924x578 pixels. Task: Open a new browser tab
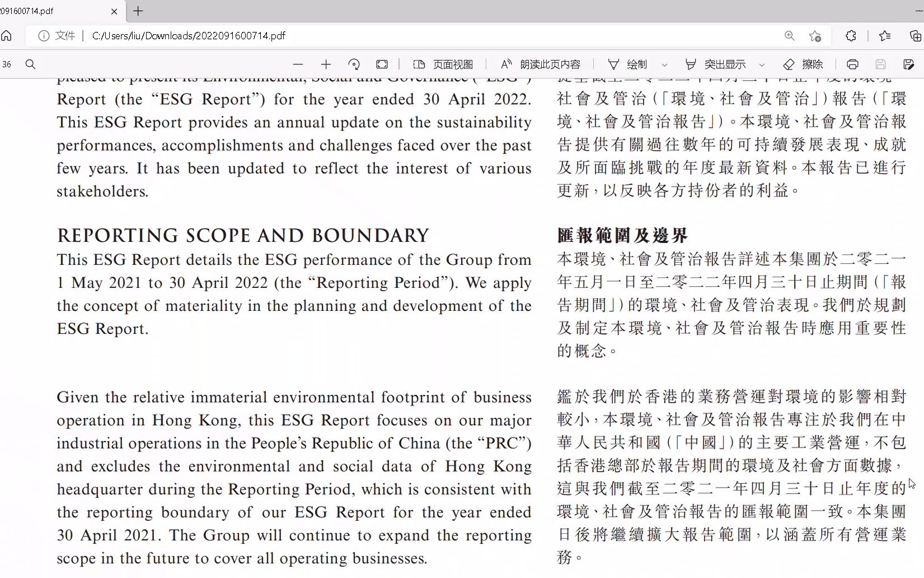tap(138, 11)
